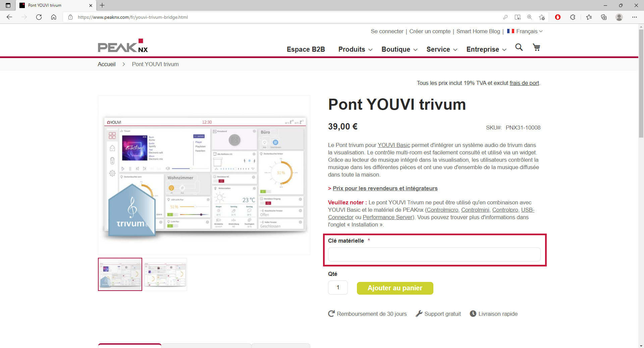Click the Ajouter au panier button
Screen dimensions: 644x348
point(395,288)
